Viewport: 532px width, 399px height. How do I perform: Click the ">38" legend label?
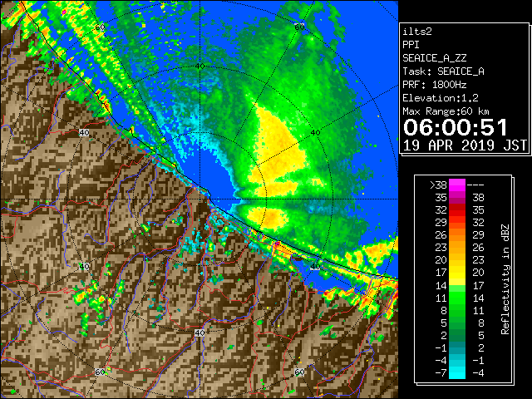(x=438, y=185)
